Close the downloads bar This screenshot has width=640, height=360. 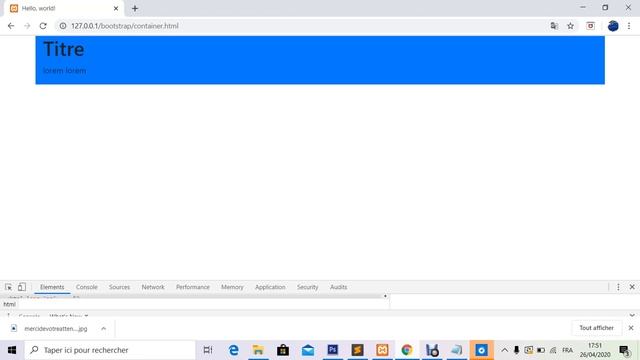click(631, 328)
